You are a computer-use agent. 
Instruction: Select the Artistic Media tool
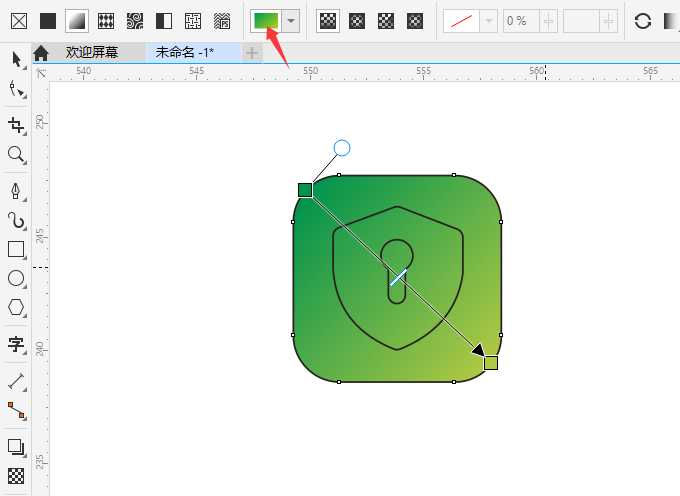16,220
